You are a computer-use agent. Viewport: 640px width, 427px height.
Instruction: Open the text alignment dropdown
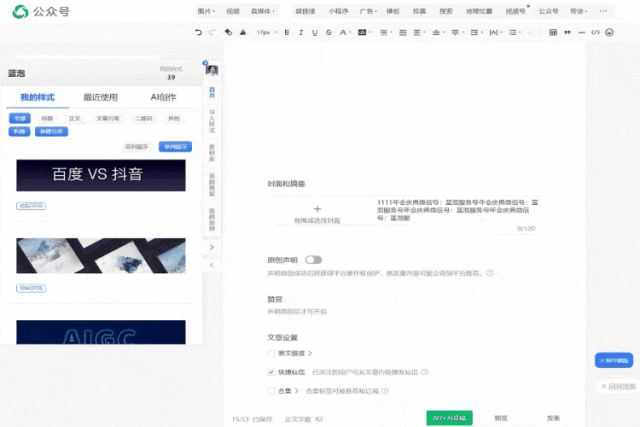pyautogui.click(x=385, y=32)
